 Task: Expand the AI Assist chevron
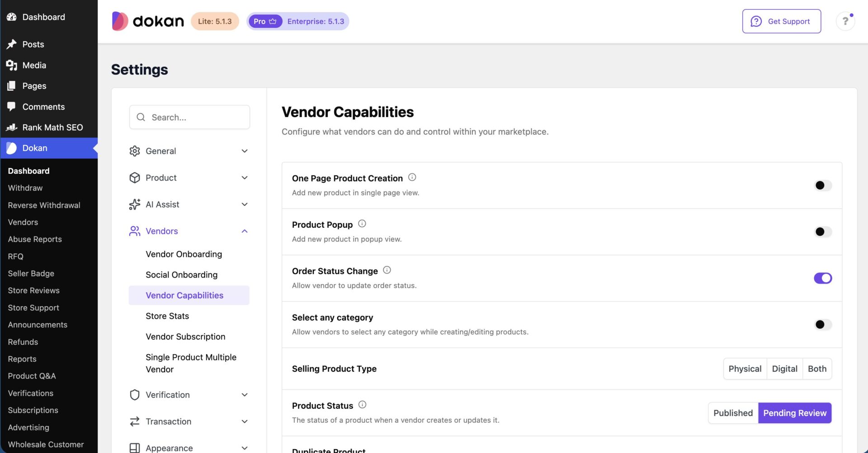pos(245,204)
